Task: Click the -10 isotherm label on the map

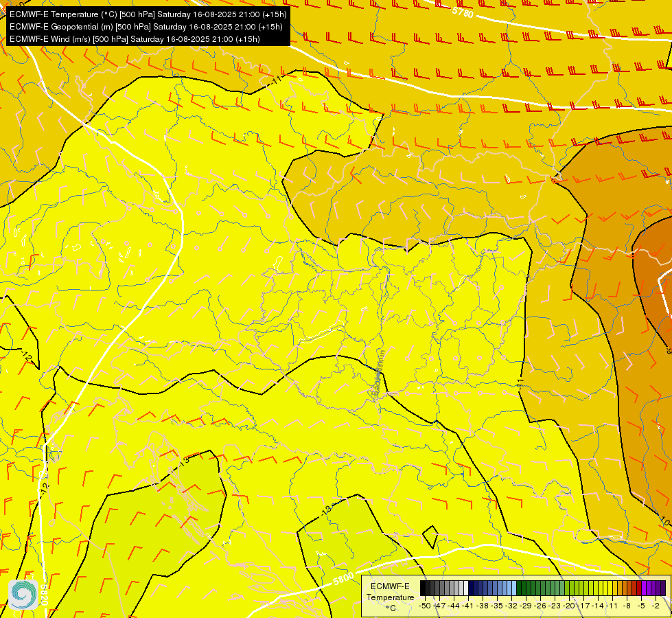Action: pos(666,522)
